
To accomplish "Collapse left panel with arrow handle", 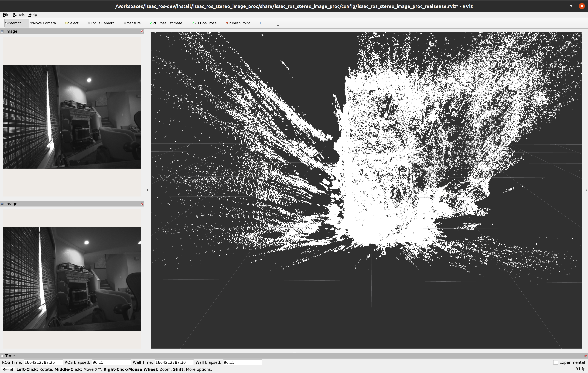I will point(147,190).
